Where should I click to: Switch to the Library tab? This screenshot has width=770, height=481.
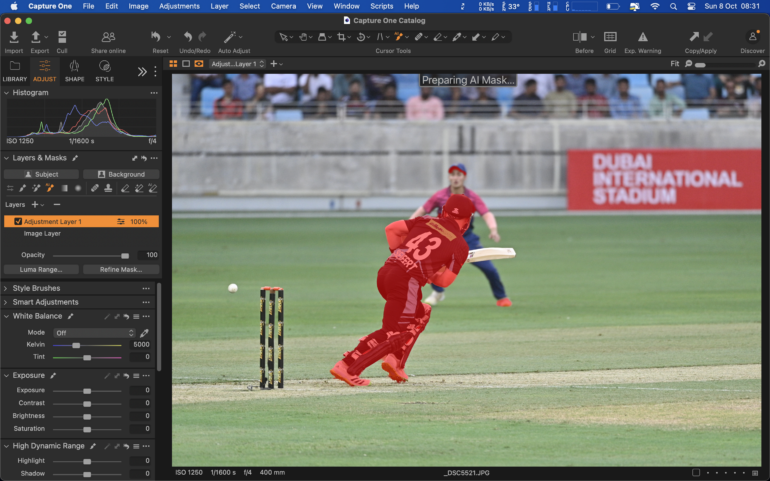(15, 71)
